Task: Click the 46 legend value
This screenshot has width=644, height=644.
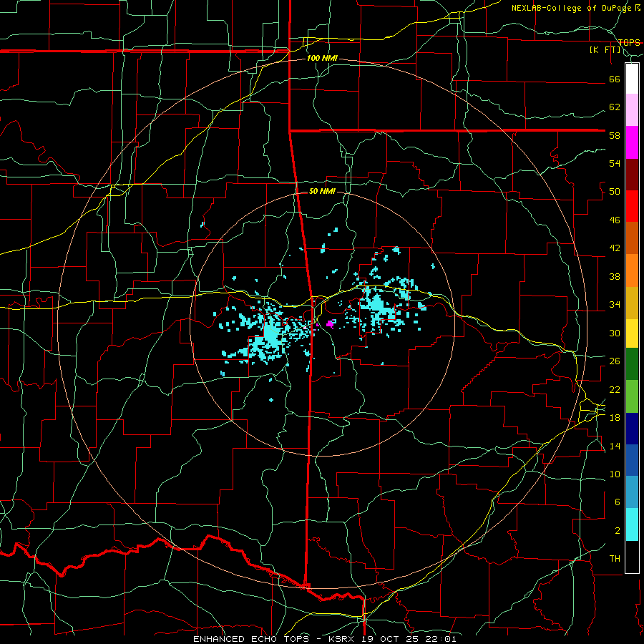Action: [x=615, y=220]
